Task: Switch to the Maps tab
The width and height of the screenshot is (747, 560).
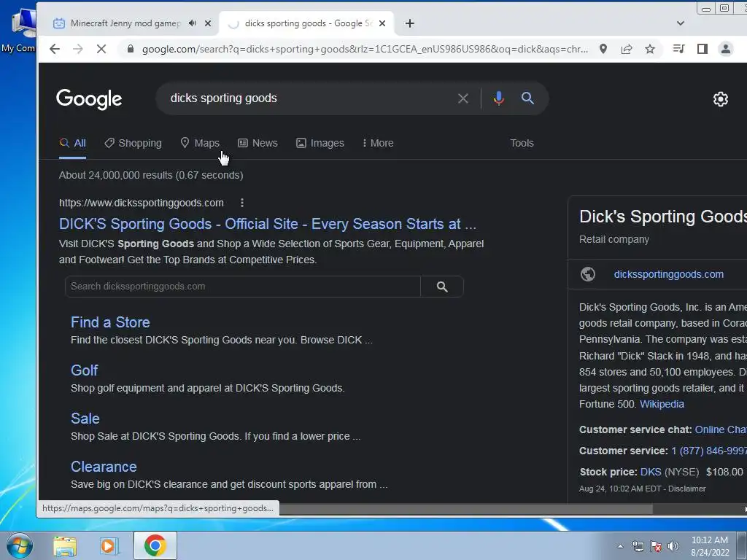Action: point(200,144)
